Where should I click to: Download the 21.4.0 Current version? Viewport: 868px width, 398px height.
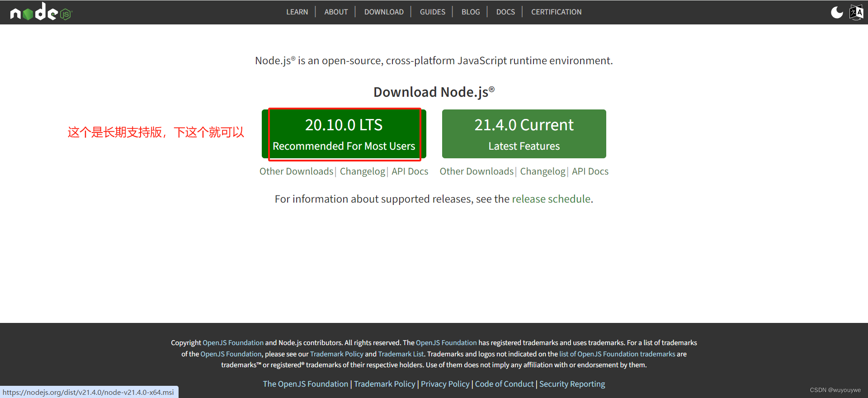(x=524, y=134)
